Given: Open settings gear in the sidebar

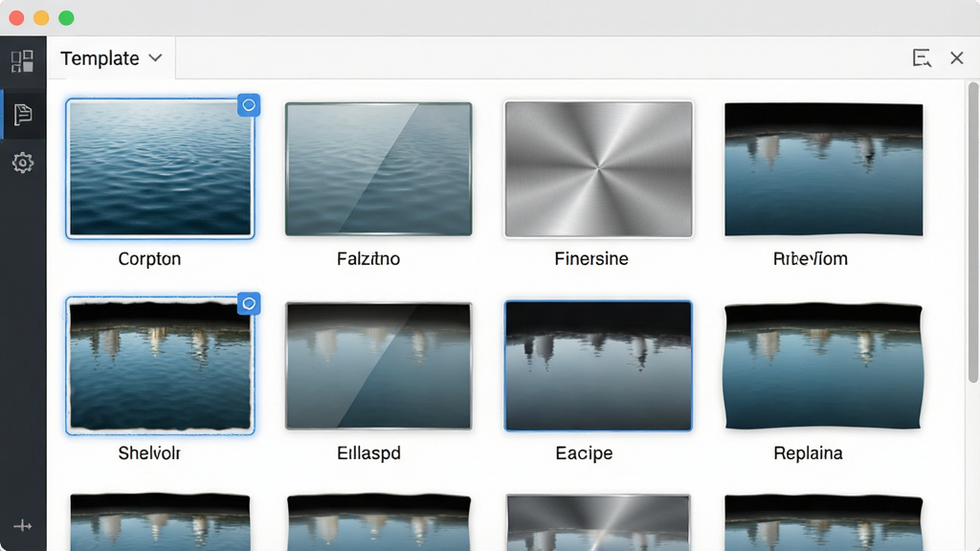Looking at the screenshot, I should point(23,163).
